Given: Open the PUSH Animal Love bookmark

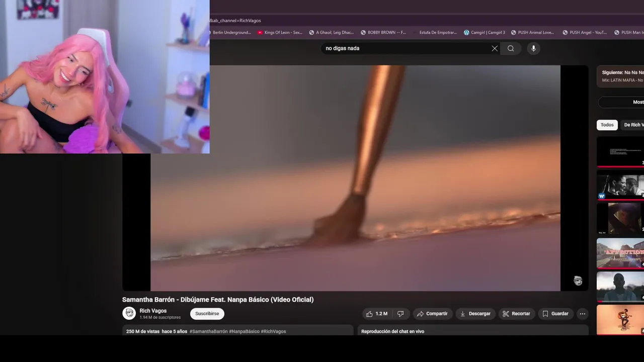Looking at the screenshot, I should coord(532,32).
